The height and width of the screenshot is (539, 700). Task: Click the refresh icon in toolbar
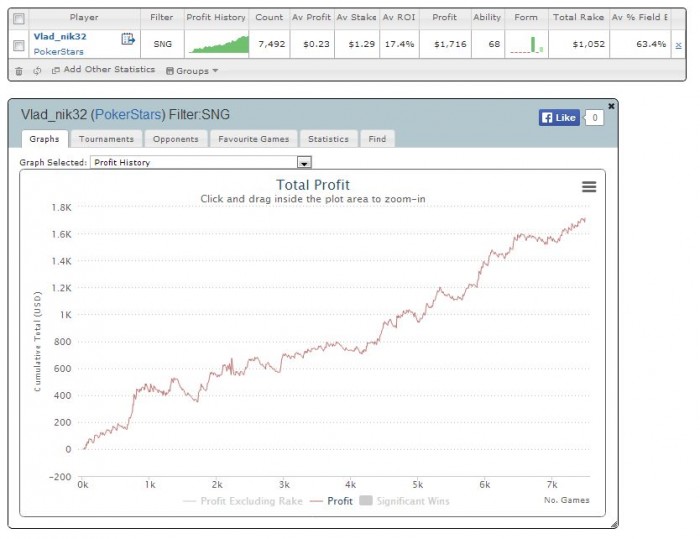[37, 71]
